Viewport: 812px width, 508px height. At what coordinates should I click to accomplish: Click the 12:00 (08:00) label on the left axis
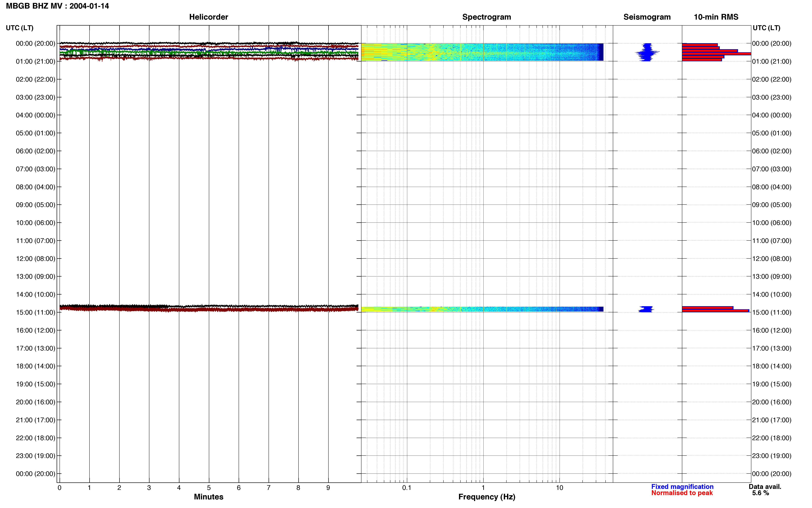(36, 259)
